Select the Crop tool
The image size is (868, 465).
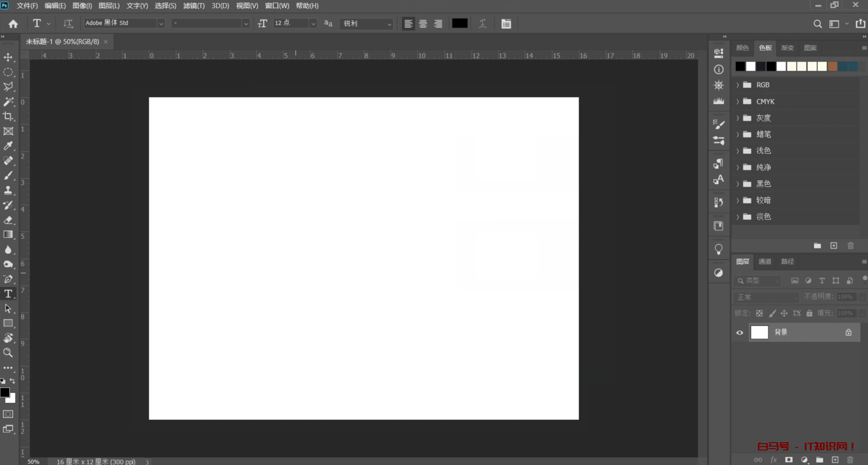click(x=8, y=116)
